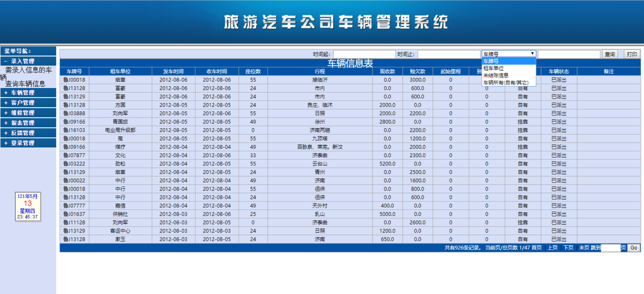The image size is (644, 294).
Task: Click the 查询 search button
Action: 610,54
